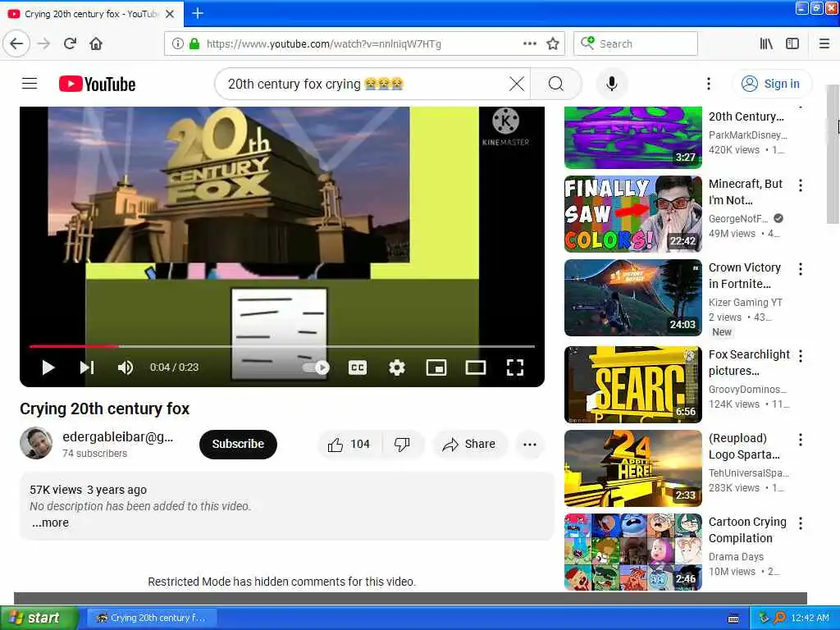Share this video
Viewport: 840px width, 630px height.
click(468, 444)
